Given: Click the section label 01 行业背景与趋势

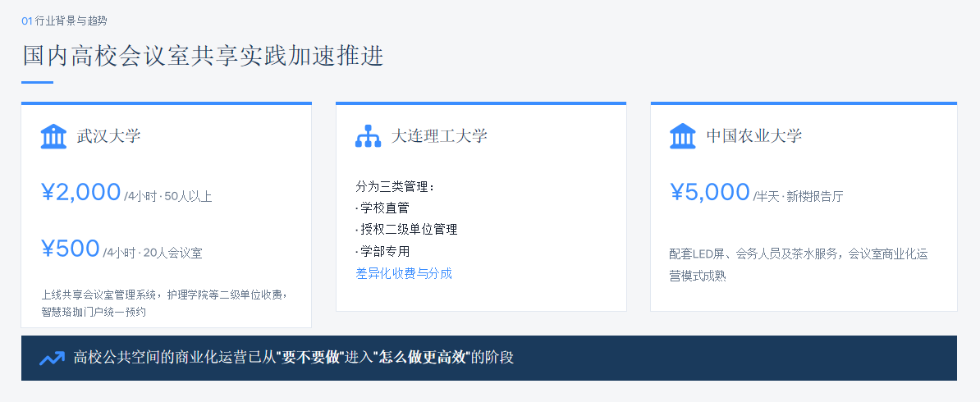Looking at the screenshot, I should point(64,21).
